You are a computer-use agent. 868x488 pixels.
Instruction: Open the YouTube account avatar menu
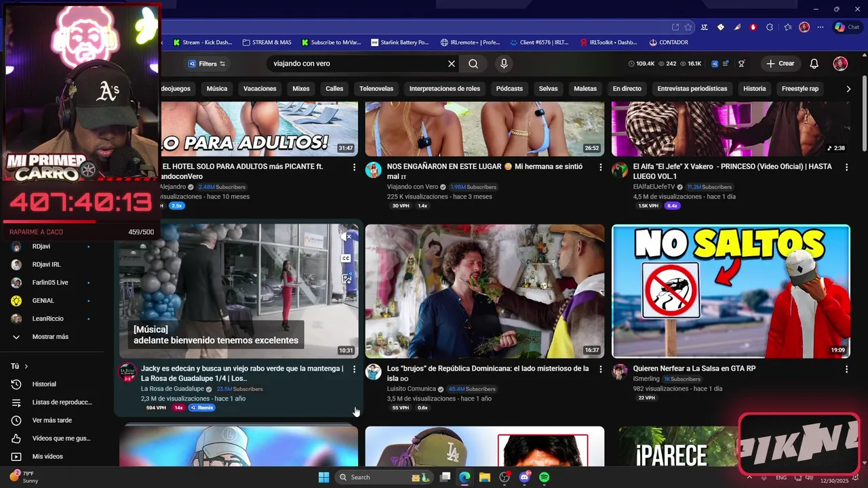[840, 64]
